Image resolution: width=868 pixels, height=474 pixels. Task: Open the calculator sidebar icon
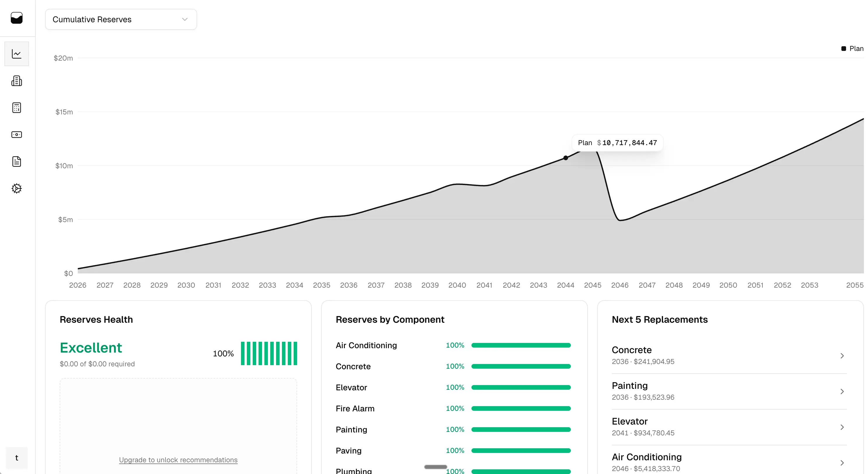tap(16, 108)
